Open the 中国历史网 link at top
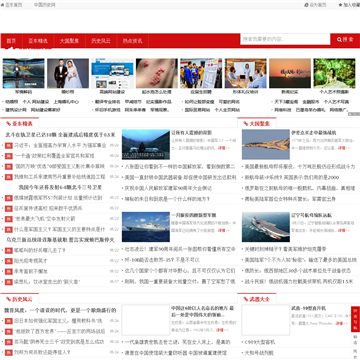 (45, 5)
